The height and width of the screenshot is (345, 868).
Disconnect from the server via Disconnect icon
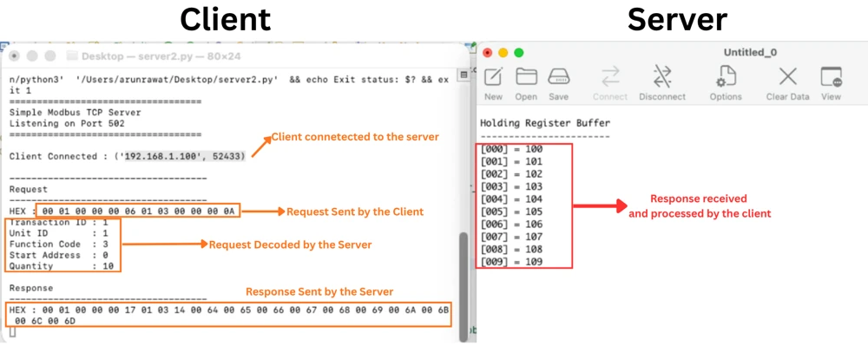coord(662,76)
